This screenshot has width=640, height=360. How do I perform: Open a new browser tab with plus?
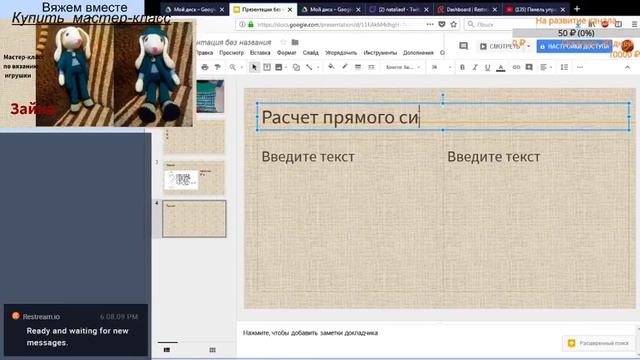[x=577, y=9]
